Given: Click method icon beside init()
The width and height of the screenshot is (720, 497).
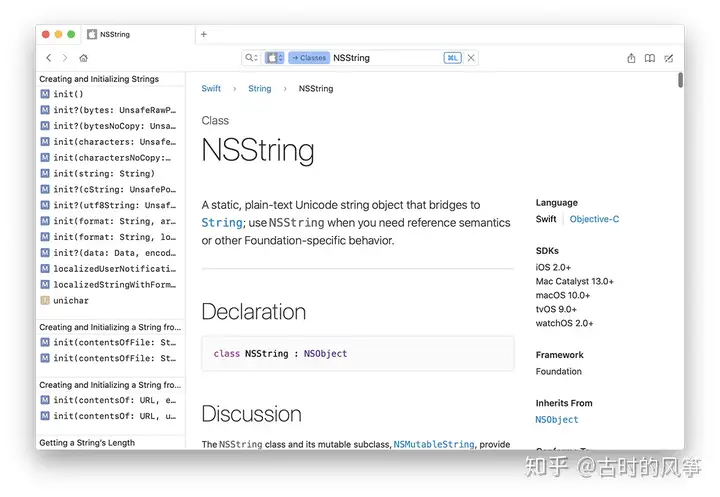Looking at the screenshot, I should tap(45, 94).
